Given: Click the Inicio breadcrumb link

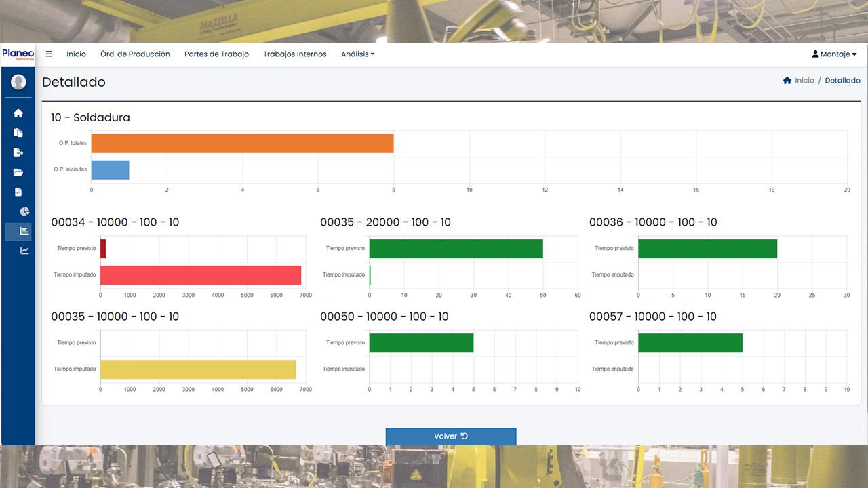Looking at the screenshot, I should click(x=804, y=81).
